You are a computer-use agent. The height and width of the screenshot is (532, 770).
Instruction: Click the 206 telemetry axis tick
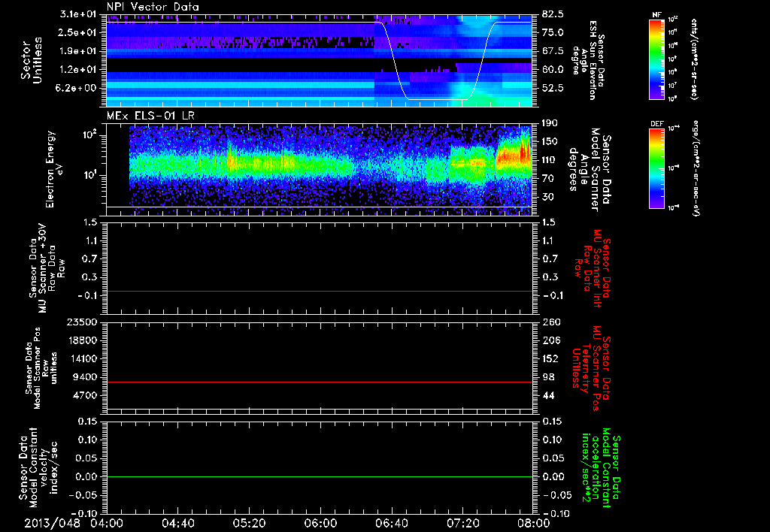coord(550,340)
